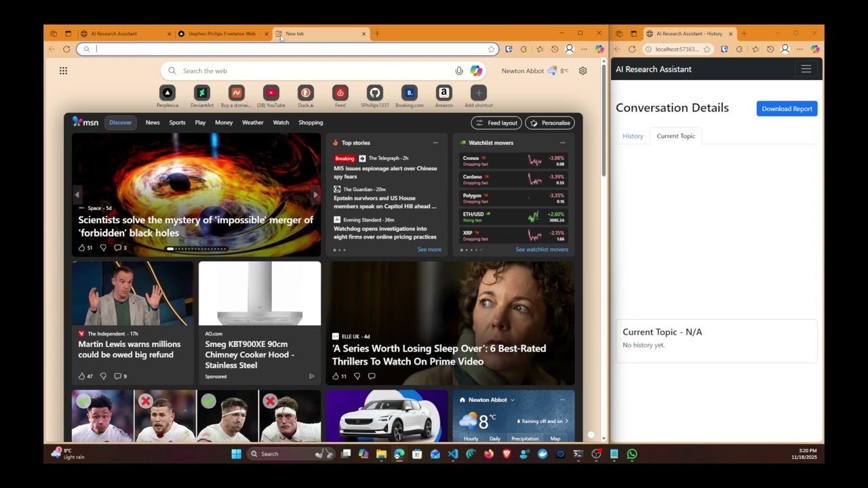Open the News section on MSN
868x488 pixels.
[x=153, y=123]
